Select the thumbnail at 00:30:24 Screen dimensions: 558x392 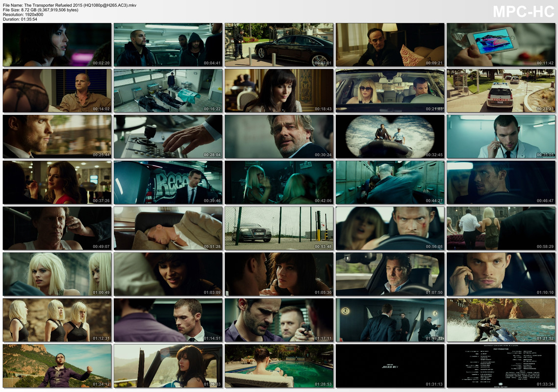[279, 137]
